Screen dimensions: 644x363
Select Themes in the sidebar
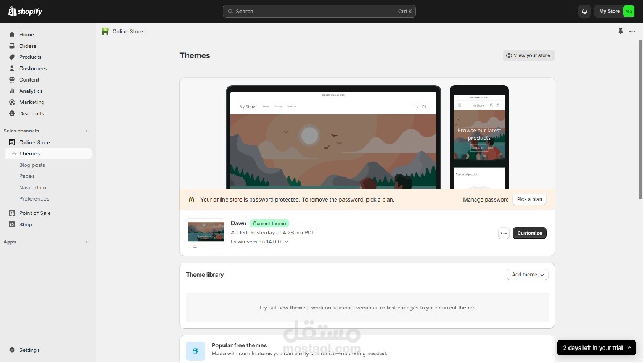tap(48, 154)
